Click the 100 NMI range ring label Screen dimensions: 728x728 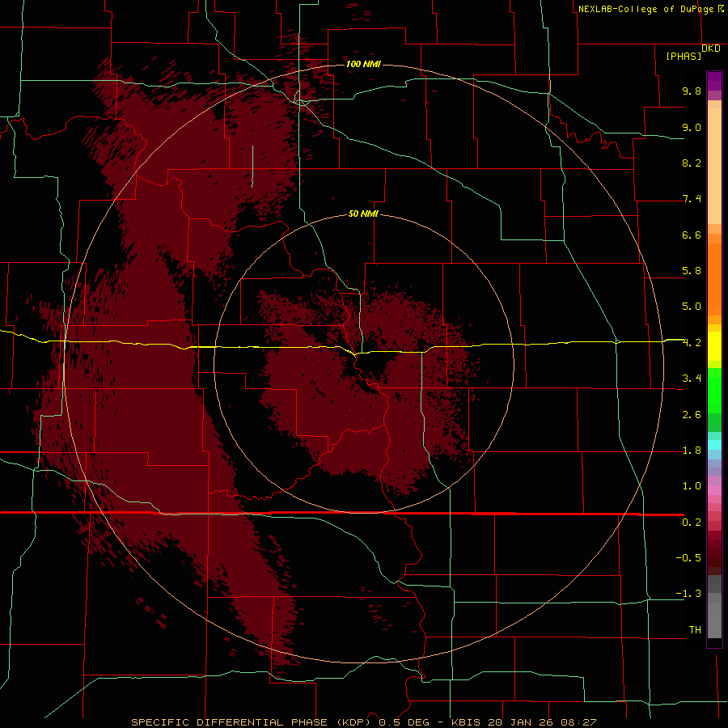pos(363,64)
